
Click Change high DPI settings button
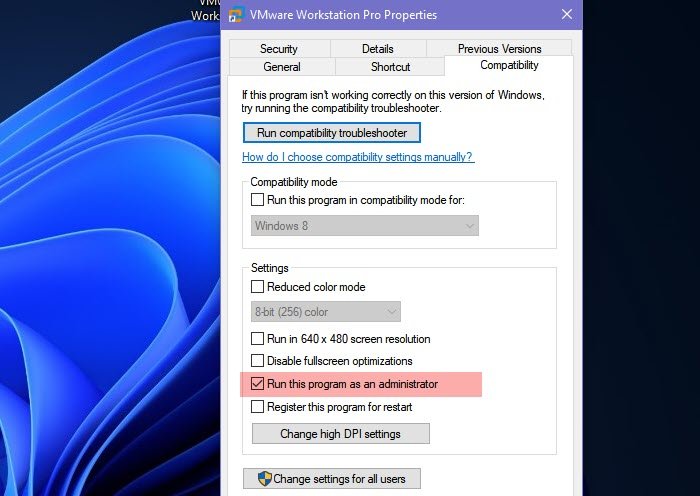[x=341, y=433]
